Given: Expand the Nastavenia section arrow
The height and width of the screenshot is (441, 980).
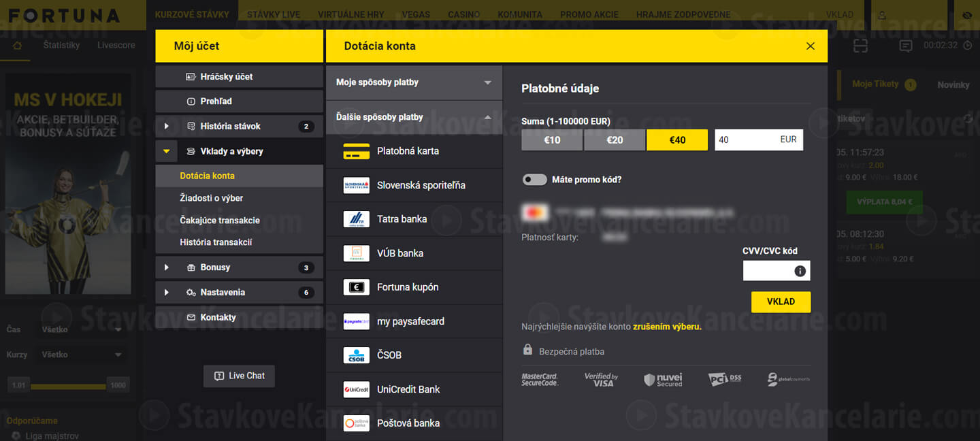Looking at the screenshot, I should (166, 293).
